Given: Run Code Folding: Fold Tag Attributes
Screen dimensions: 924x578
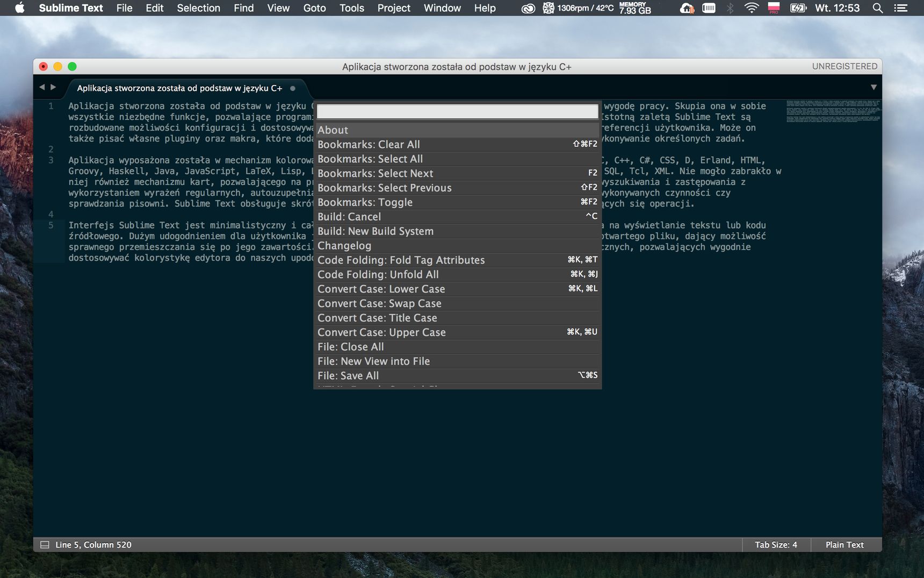Looking at the screenshot, I should click(457, 261).
